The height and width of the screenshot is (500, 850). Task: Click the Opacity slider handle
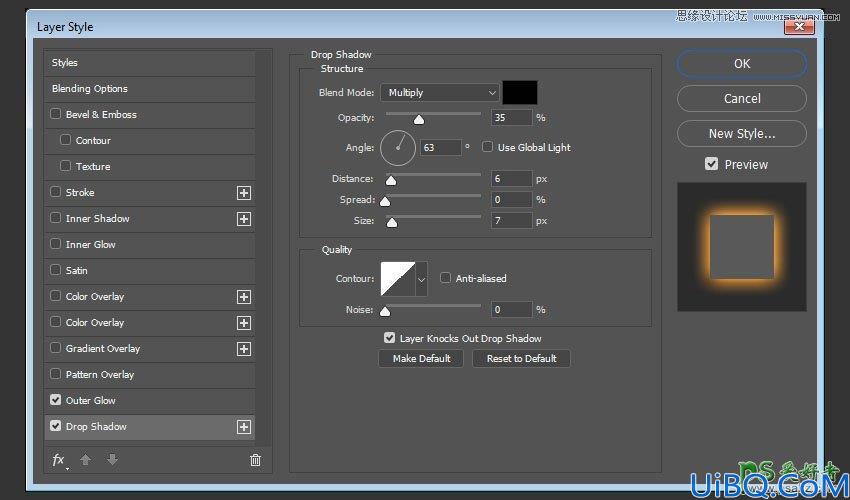[418, 120]
